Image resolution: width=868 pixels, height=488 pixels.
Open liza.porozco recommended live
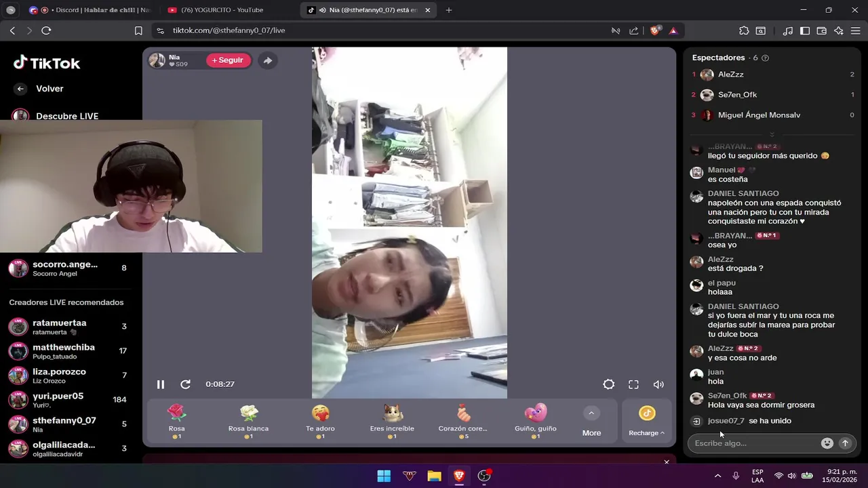[x=68, y=375]
